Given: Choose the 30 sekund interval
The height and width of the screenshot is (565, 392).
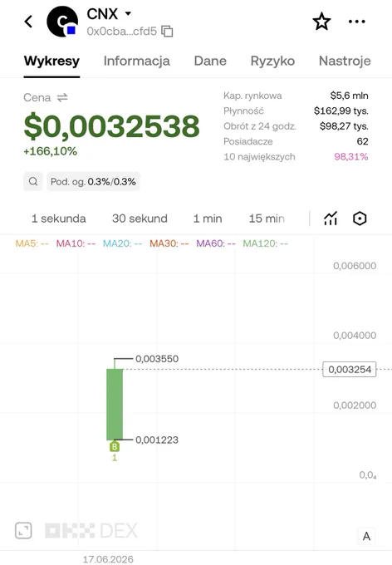Looking at the screenshot, I should (x=140, y=219).
